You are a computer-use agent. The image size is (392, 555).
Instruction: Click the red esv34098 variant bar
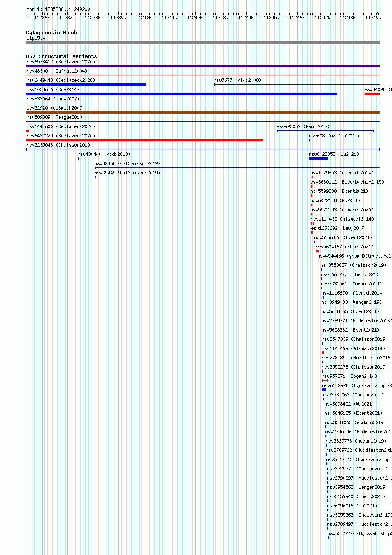coord(372,94)
